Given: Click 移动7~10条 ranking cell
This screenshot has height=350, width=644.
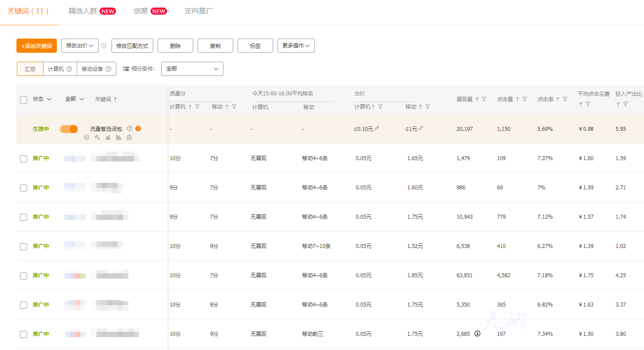Looking at the screenshot, I should (x=316, y=246).
